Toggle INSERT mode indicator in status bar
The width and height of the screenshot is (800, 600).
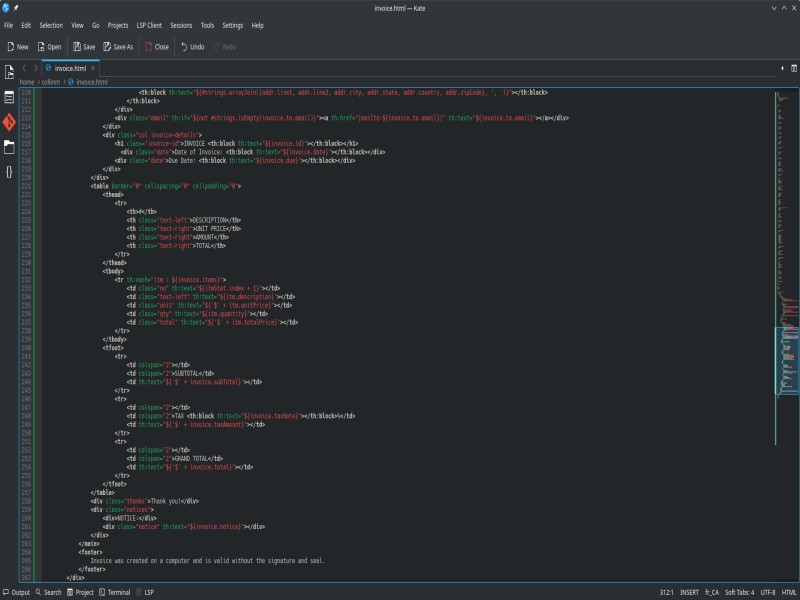click(689, 592)
